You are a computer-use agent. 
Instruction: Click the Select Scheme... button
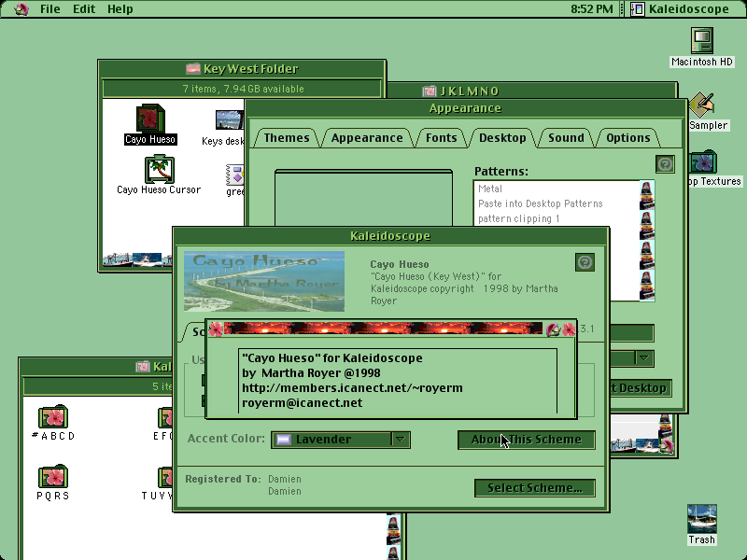click(x=534, y=488)
